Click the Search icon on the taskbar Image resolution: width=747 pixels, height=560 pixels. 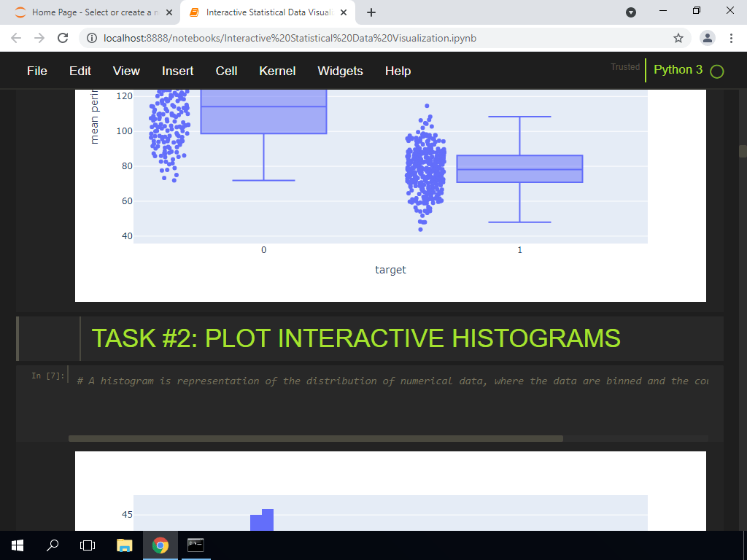tap(51, 545)
